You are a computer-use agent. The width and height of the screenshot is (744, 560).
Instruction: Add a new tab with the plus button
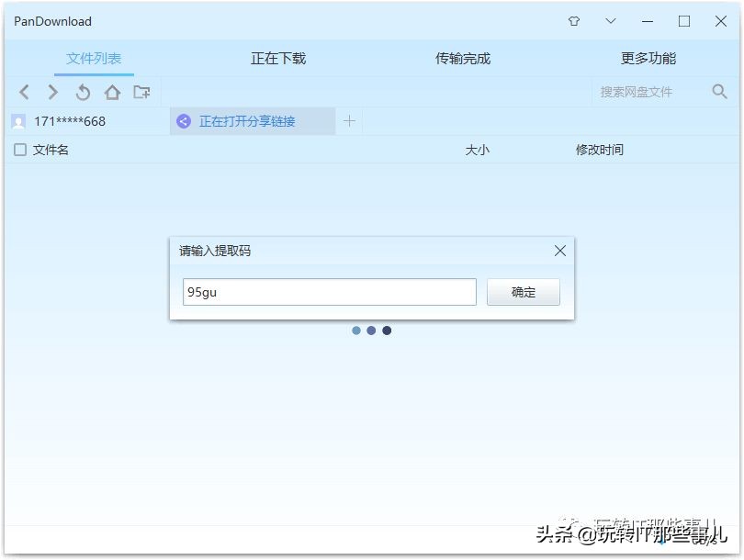click(x=349, y=120)
